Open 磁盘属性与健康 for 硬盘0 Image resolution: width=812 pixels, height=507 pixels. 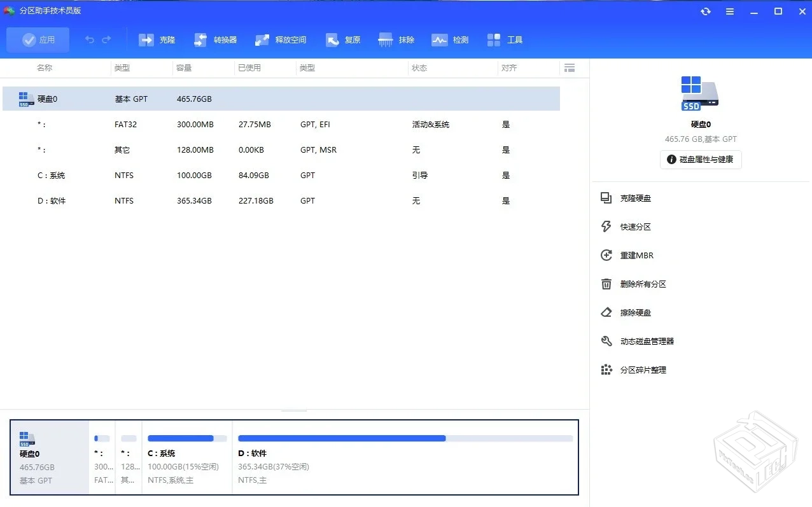[700, 160]
